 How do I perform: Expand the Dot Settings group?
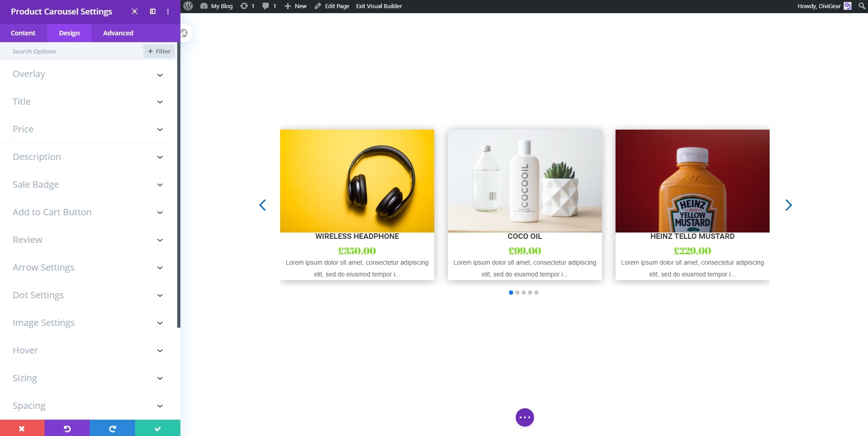coord(88,295)
